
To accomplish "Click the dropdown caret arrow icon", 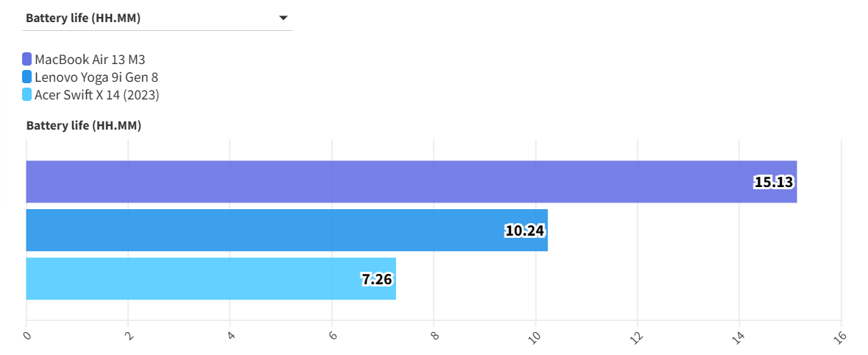I will (283, 18).
